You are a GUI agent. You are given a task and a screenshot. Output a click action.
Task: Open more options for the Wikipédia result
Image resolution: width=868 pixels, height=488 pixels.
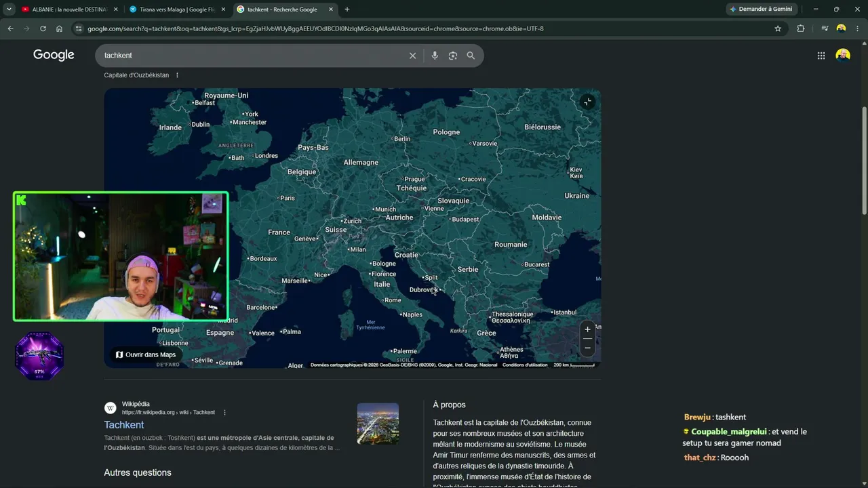[x=224, y=412]
